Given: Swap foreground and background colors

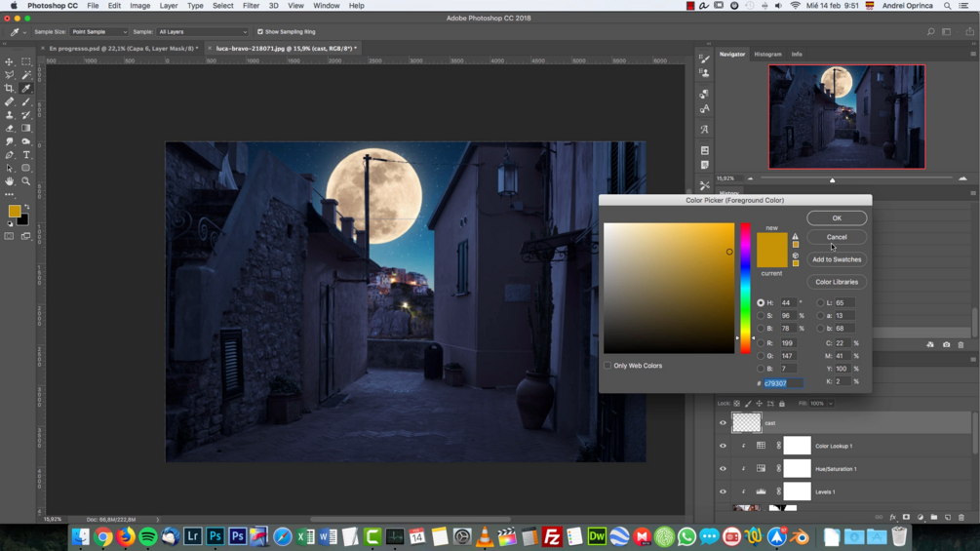Looking at the screenshot, I should coord(27,207).
